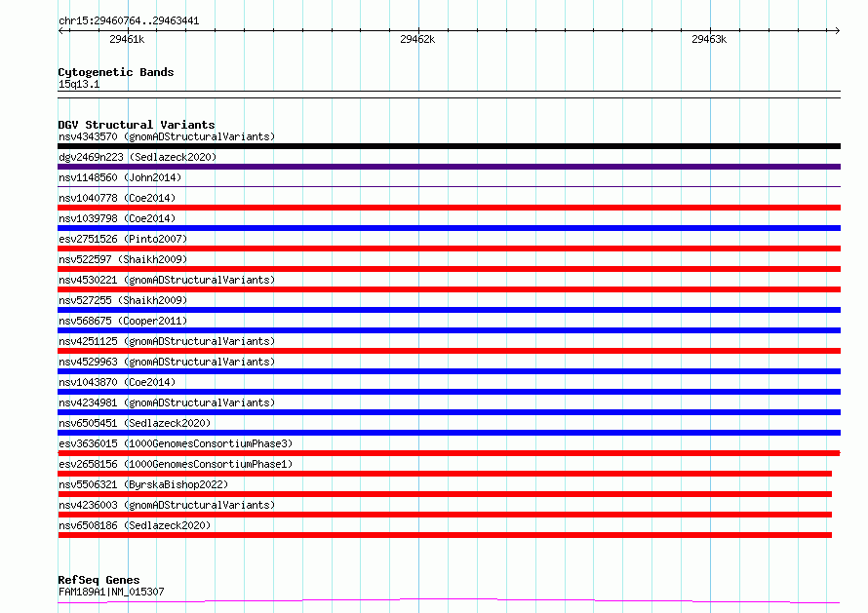Open esv3636015 1000GenomesConsortiumPhase3 label
This screenshot has height=613, width=868.
tap(176, 443)
